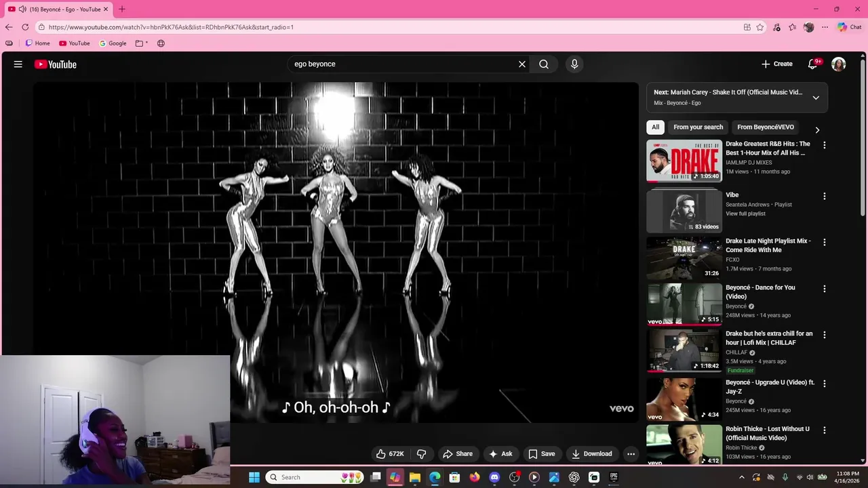Open Beyoncé - Dance for You thumbnail

(x=684, y=304)
